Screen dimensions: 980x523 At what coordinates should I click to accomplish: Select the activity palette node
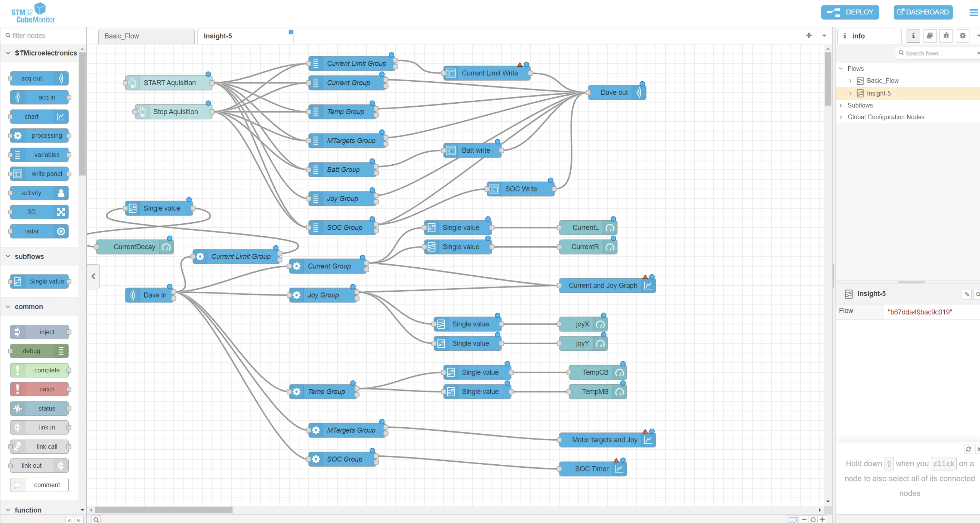(39, 193)
